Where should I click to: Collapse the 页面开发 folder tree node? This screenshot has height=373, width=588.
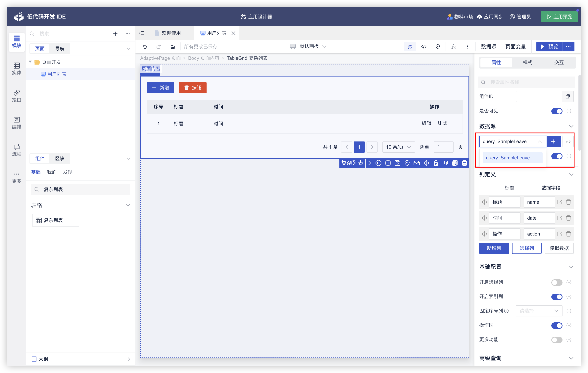point(30,62)
